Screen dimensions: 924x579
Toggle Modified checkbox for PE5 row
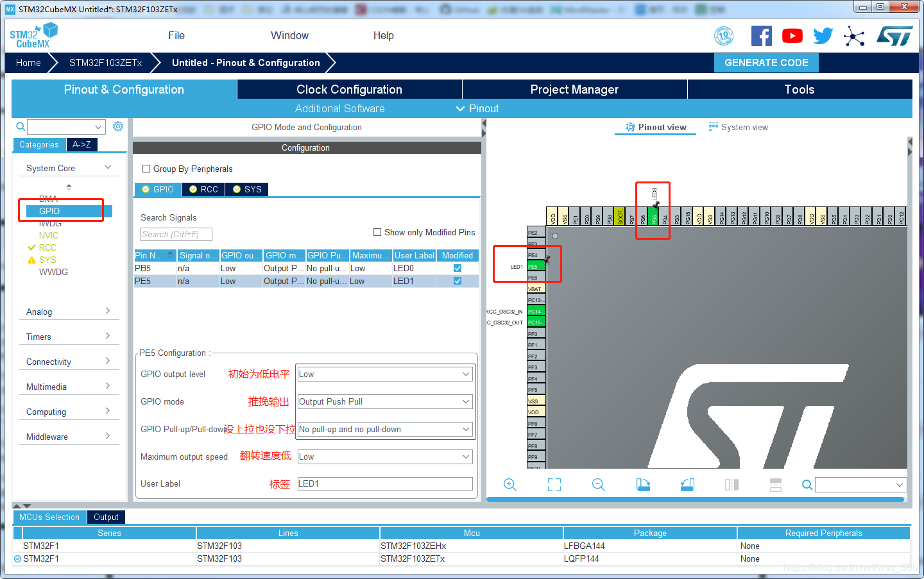coord(458,281)
